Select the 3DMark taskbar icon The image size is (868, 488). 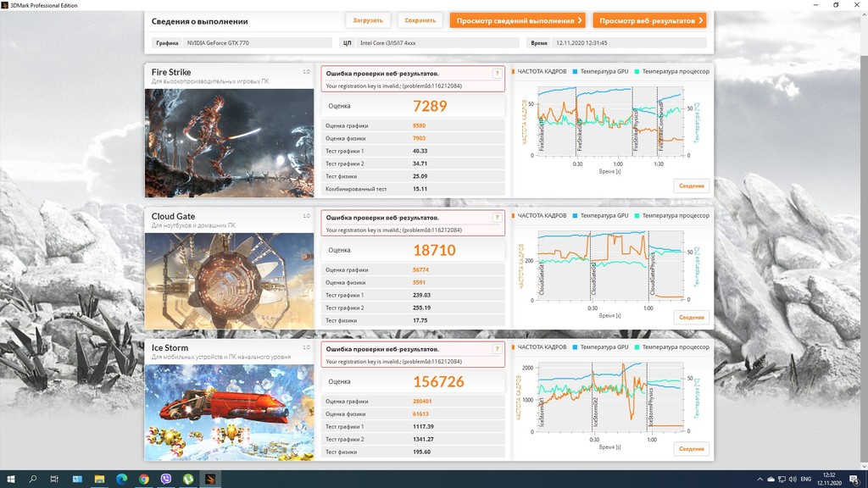(210, 480)
